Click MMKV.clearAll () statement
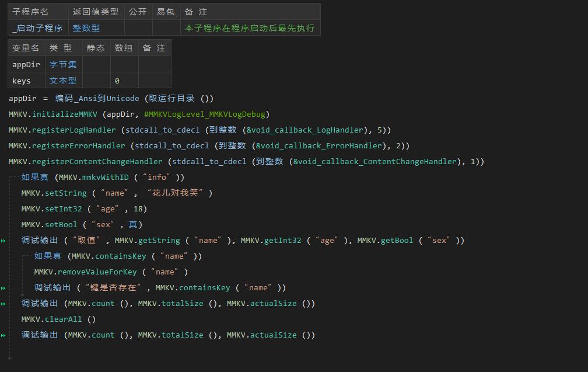The height and width of the screenshot is (372, 588). click(58, 319)
